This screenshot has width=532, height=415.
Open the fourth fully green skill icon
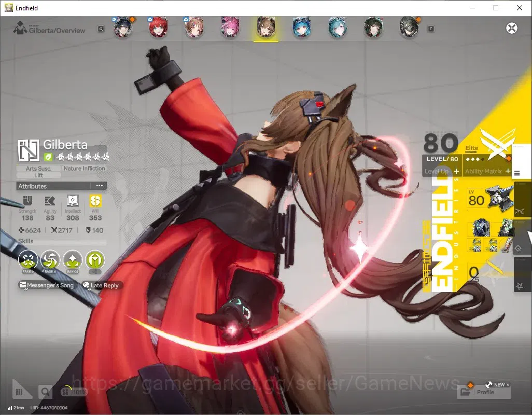click(95, 260)
